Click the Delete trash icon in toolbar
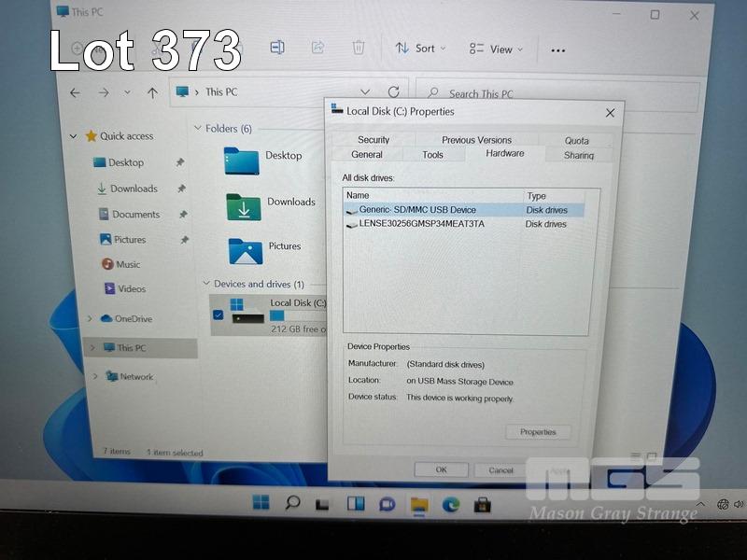Image resolution: width=747 pixels, height=560 pixels. 359,48
